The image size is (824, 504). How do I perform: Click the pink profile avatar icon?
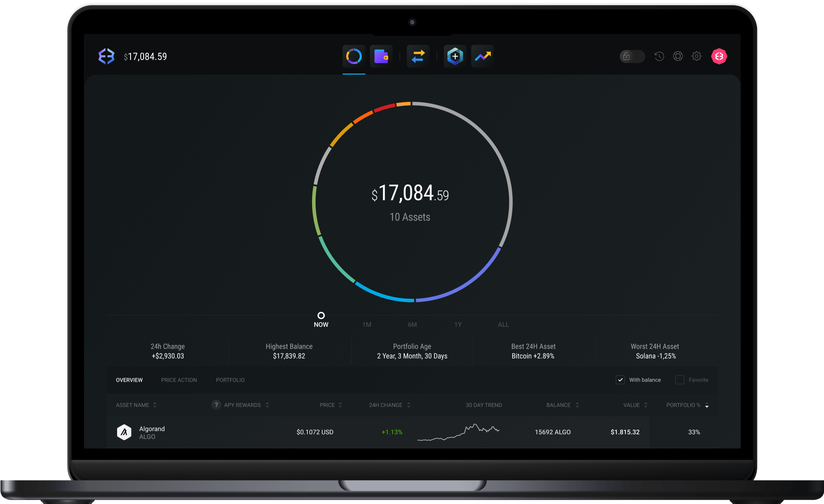point(719,56)
